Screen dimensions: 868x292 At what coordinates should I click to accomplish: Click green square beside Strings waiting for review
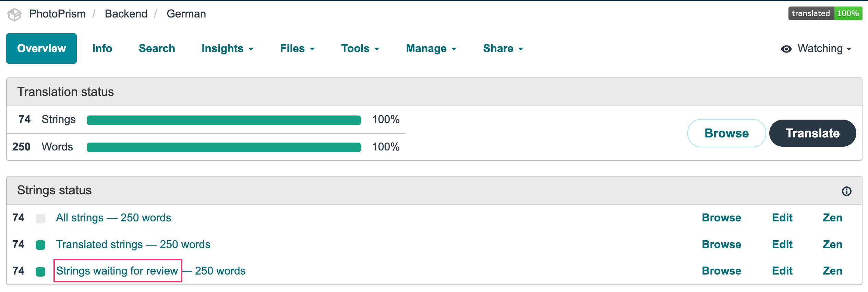[x=40, y=271]
